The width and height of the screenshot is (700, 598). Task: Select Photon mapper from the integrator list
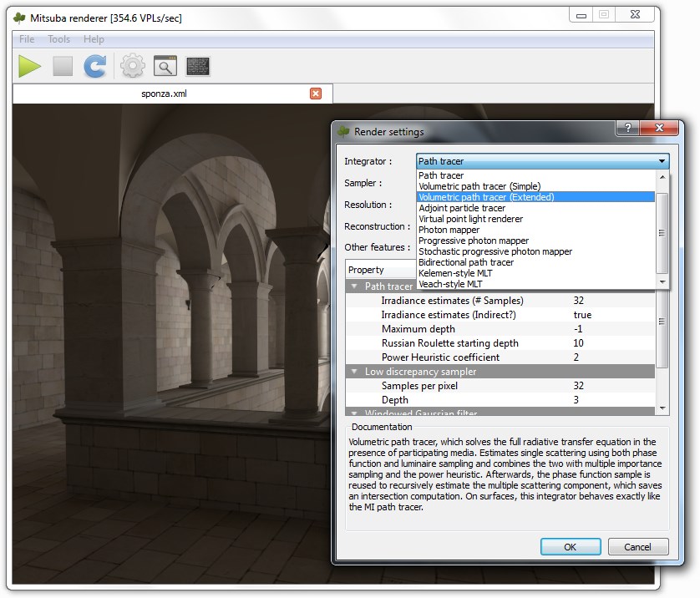[x=449, y=230]
